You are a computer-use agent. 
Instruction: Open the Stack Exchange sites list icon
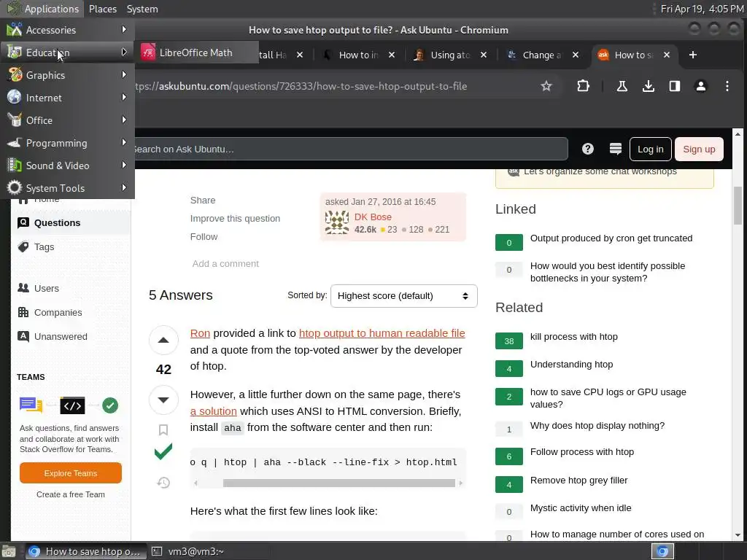tap(616, 149)
